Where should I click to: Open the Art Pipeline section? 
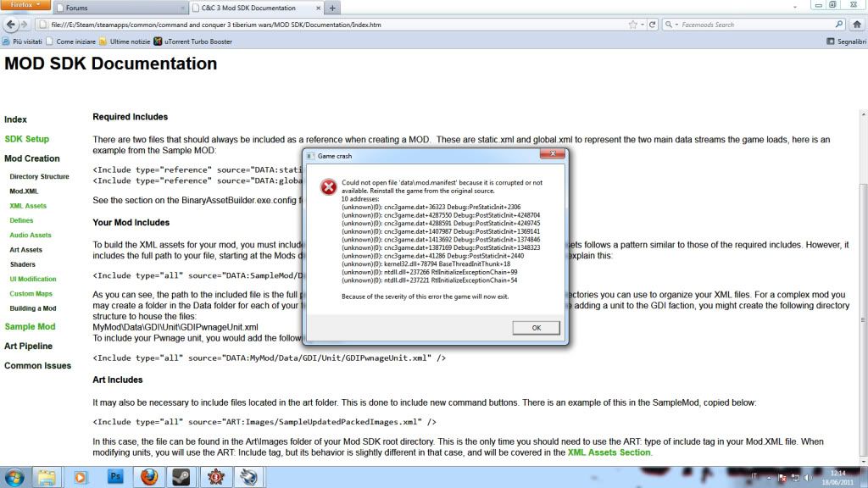point(28,346)
